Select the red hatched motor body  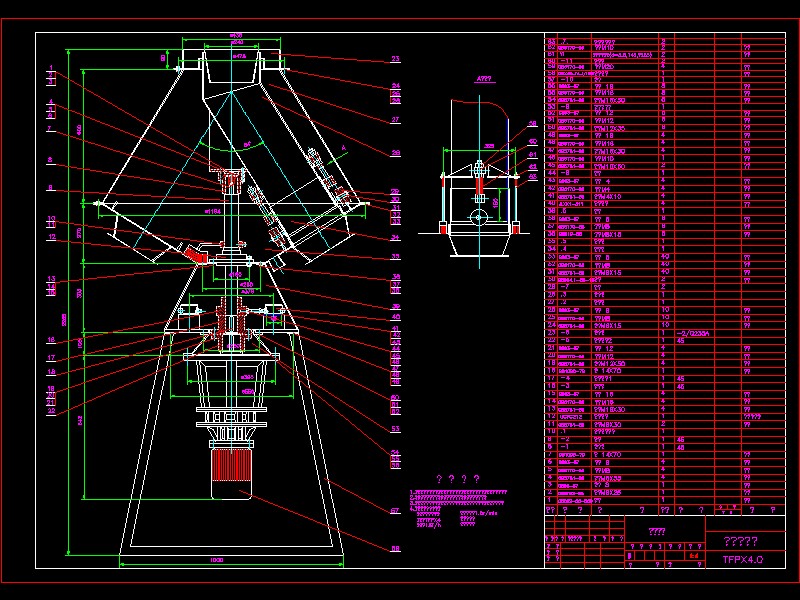[x=231, y=465]
